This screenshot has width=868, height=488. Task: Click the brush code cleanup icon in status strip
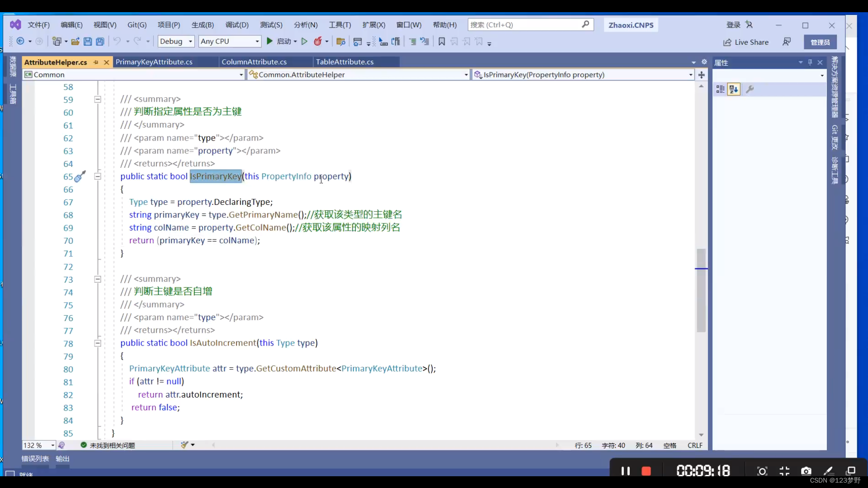coord(184,445)
